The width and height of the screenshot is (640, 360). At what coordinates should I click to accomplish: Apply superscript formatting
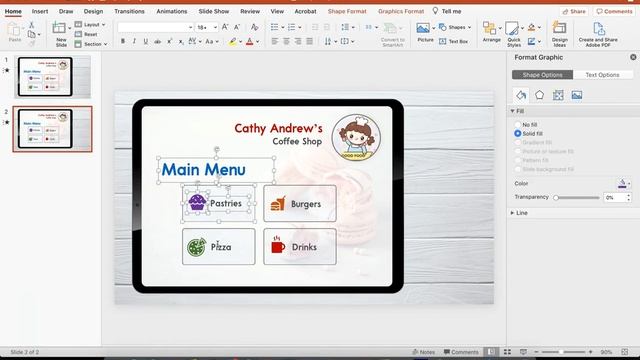(169, 41)
